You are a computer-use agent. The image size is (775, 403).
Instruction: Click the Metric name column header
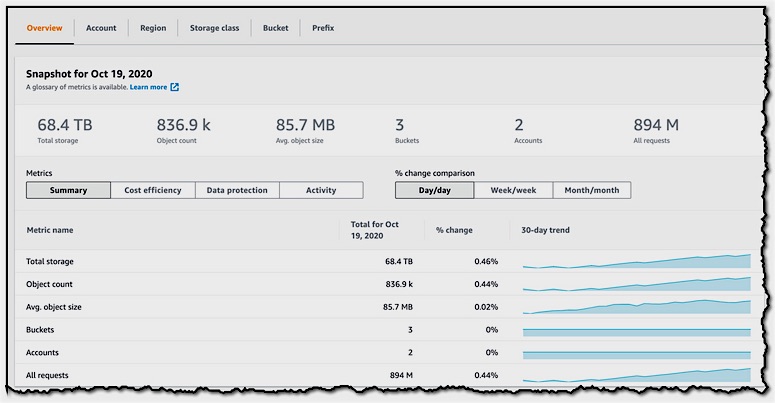click(50, 230)
